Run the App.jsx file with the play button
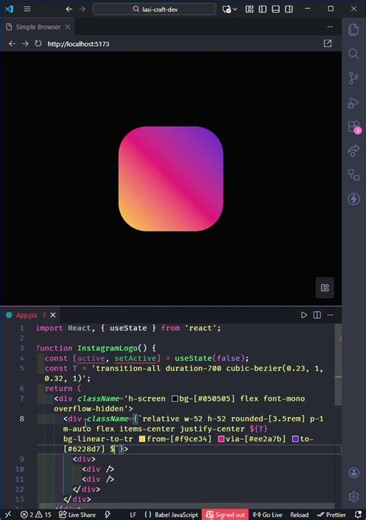Viewport: 366px width, 520px height. (x=304, y=315)
